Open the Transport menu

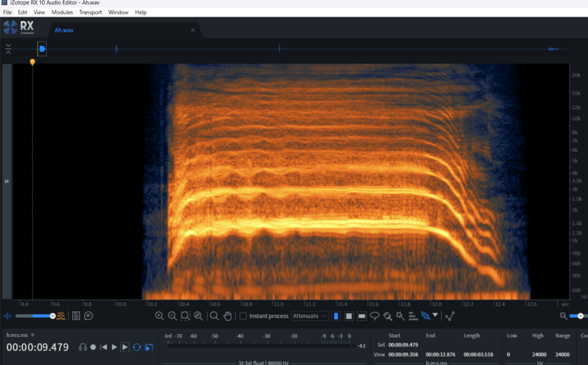91,12
